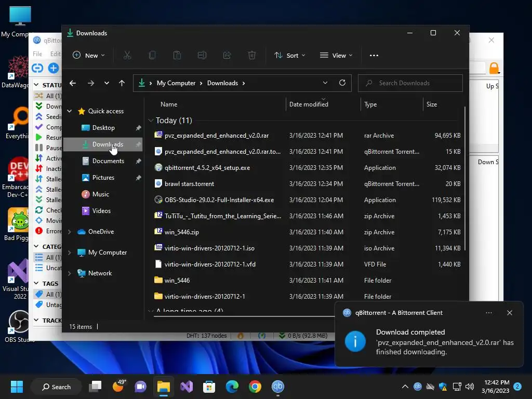Click the file list vertical scrollbar
The image size is (532, 399).
tap(465, 178)
